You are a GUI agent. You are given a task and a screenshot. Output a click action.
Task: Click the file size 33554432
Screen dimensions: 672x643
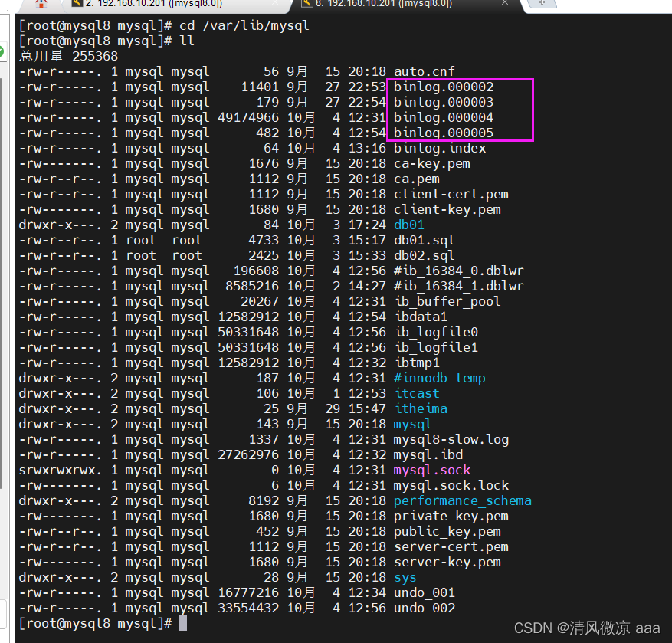pos(248,609)
